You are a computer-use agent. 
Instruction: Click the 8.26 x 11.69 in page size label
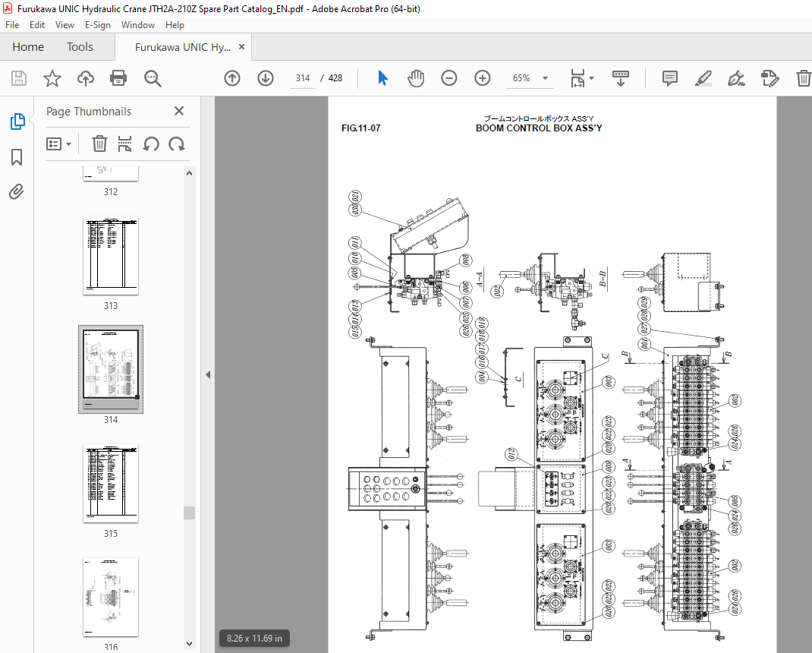point(254,639)
